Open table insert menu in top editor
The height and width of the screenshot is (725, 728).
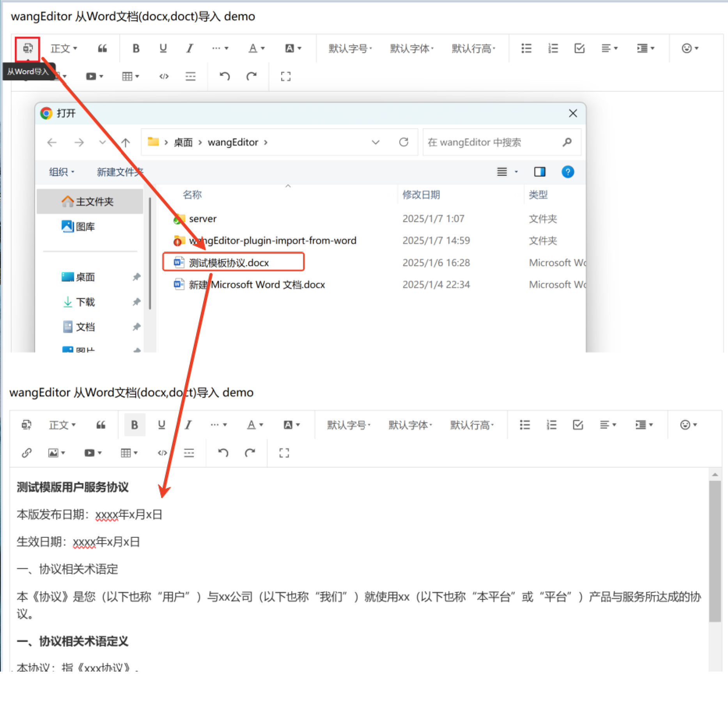click(130, 76)
